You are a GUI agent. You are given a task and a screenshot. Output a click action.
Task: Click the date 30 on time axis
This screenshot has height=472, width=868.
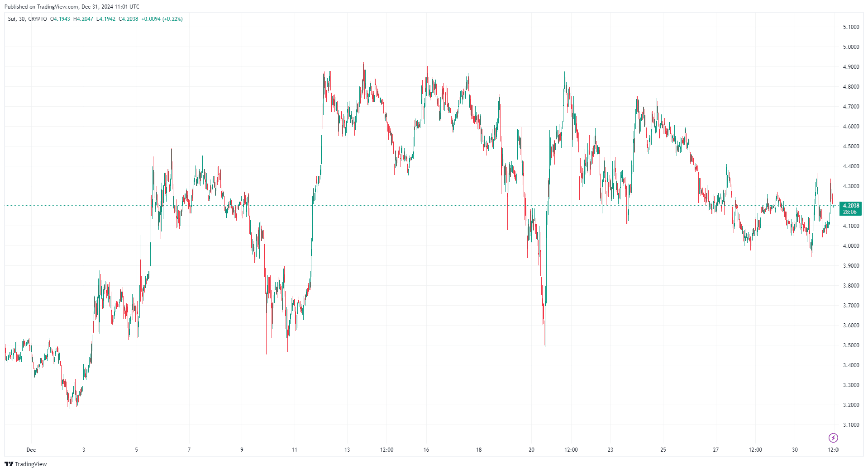(795, 450)
